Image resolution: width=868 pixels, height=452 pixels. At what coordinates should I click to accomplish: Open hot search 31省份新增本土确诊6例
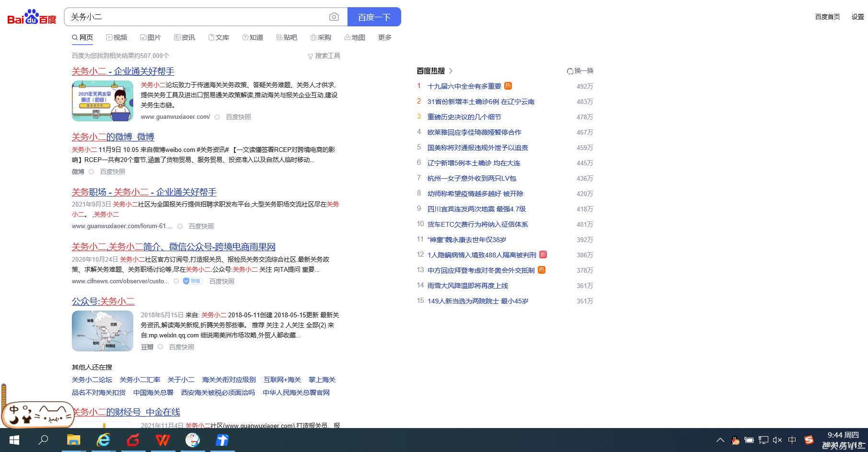pyautogui.click(x=481, y=102)
